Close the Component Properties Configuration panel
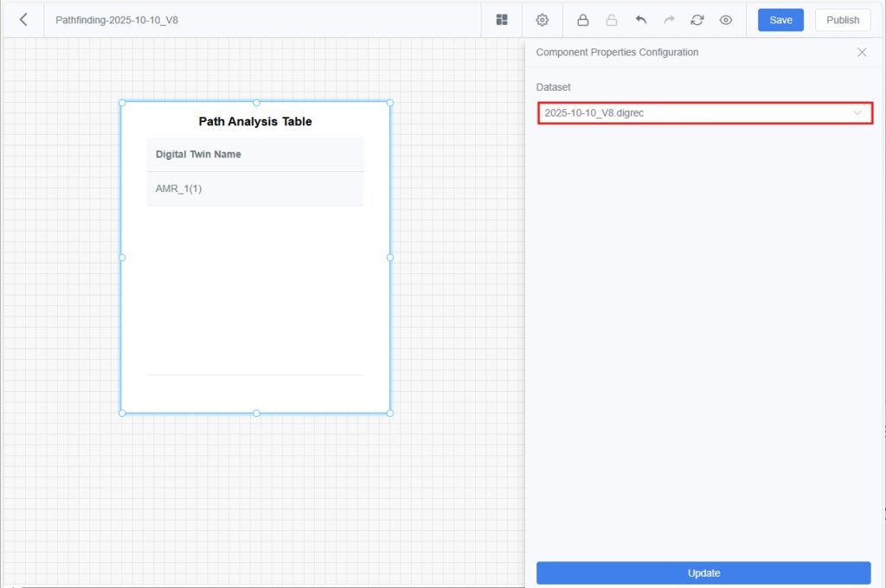The height and width of the screenshot is (588, 886). [862, 52]
